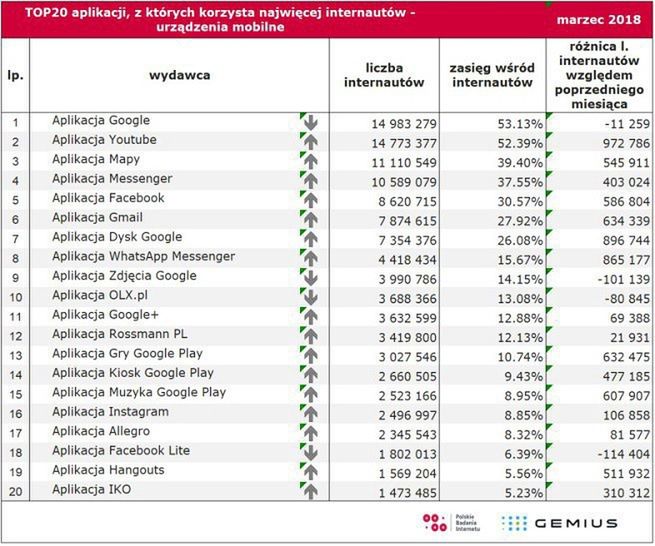This screenshot has height=546, width=655.
Task: Click the up arrow icon beside Aplikacja Instagram
Action: click(310, 414)
